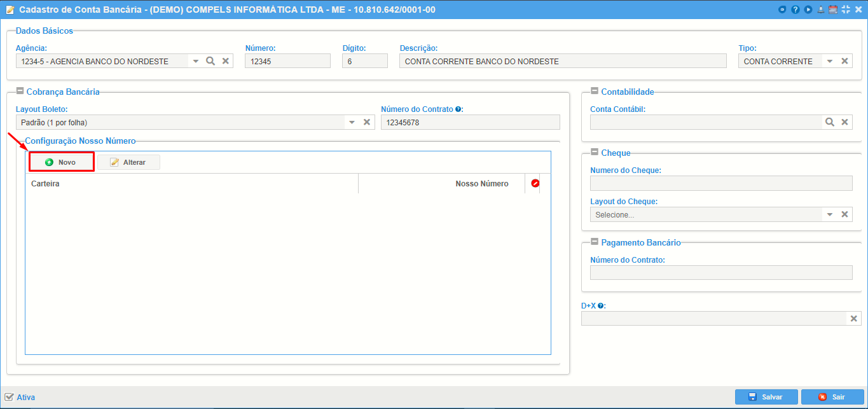Clear the D+X field
The height and width of the screenshot is (409, 868).
(853, 319)
